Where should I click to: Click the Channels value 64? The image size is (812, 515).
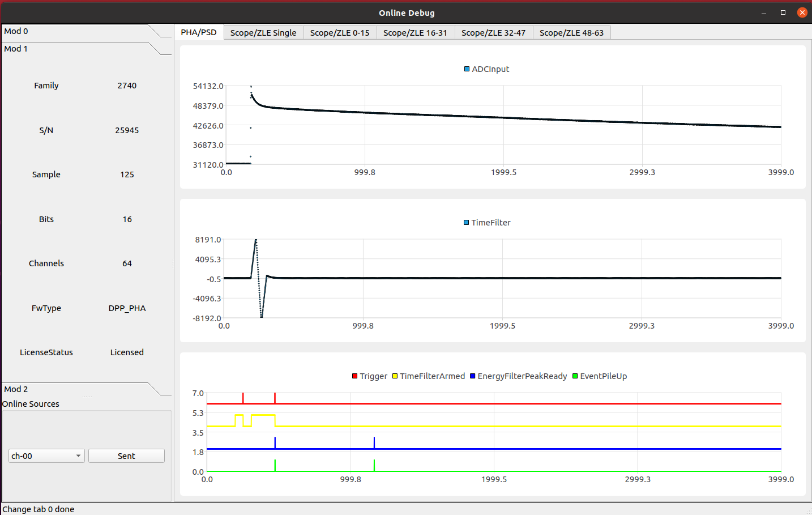[x=127, y=263]
